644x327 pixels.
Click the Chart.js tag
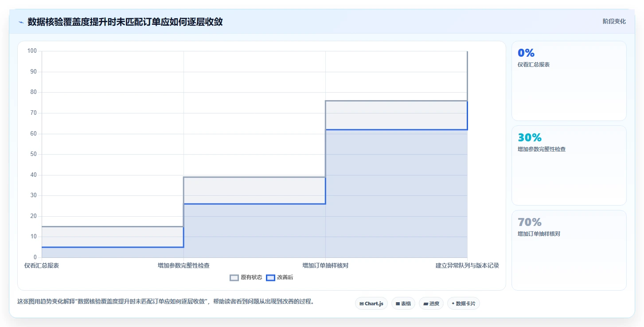click(x=371, y=304)
